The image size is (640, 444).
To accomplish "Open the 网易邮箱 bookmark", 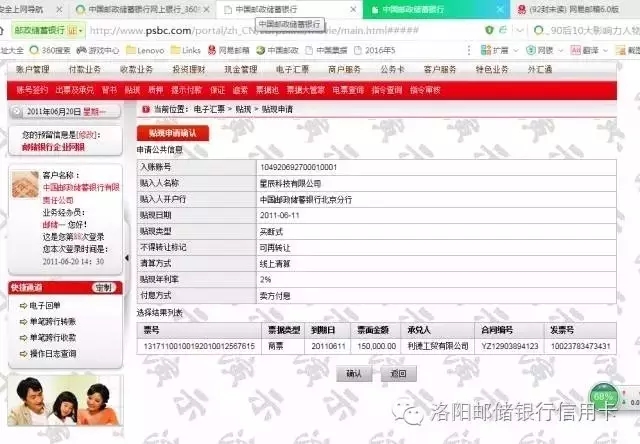I will [x=229, y=50].
